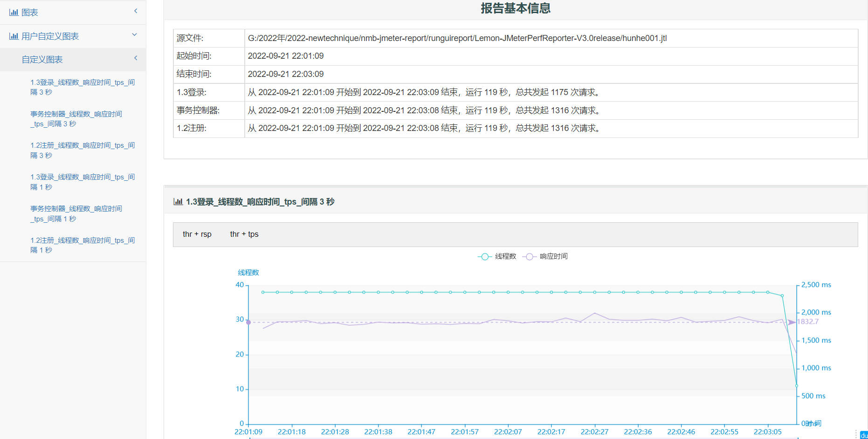The image size is (868, 439).
Task: Collapse the 用户自定义图表 section chevron
Action: coord(135,35)
